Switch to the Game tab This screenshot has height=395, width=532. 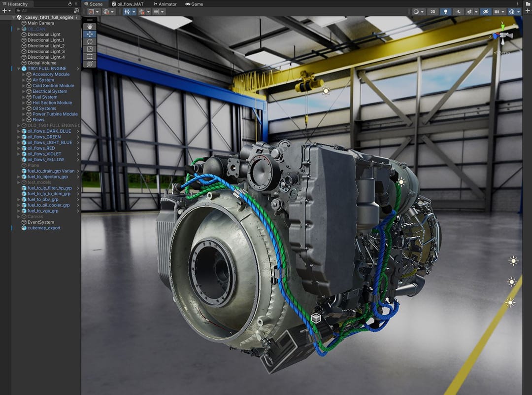pyautogui.click(x=194, y=4)
